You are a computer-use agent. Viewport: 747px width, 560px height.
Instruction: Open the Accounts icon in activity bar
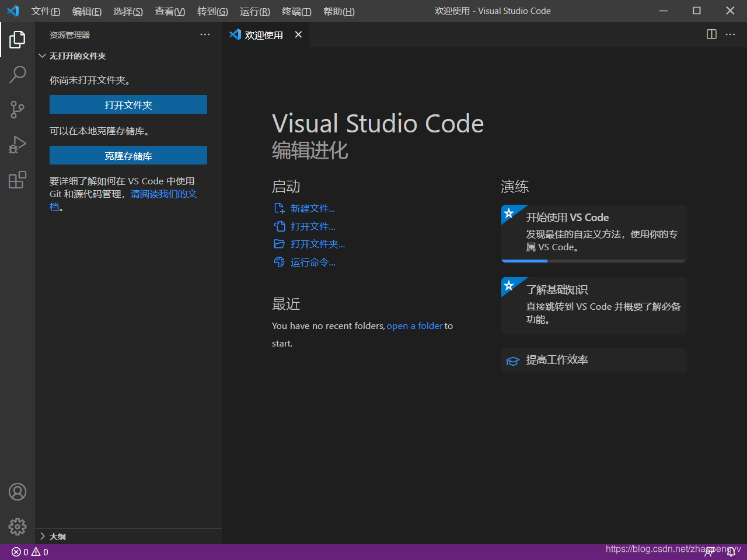pyautogui.click(x=18, y=492)
